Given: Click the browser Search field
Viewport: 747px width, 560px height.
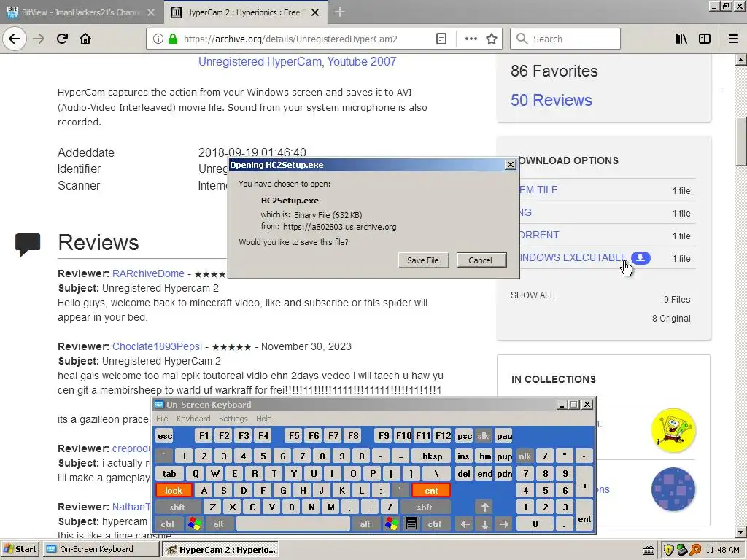Looking at the screenshot, I should pyautogui.click(x=565, y=39).
